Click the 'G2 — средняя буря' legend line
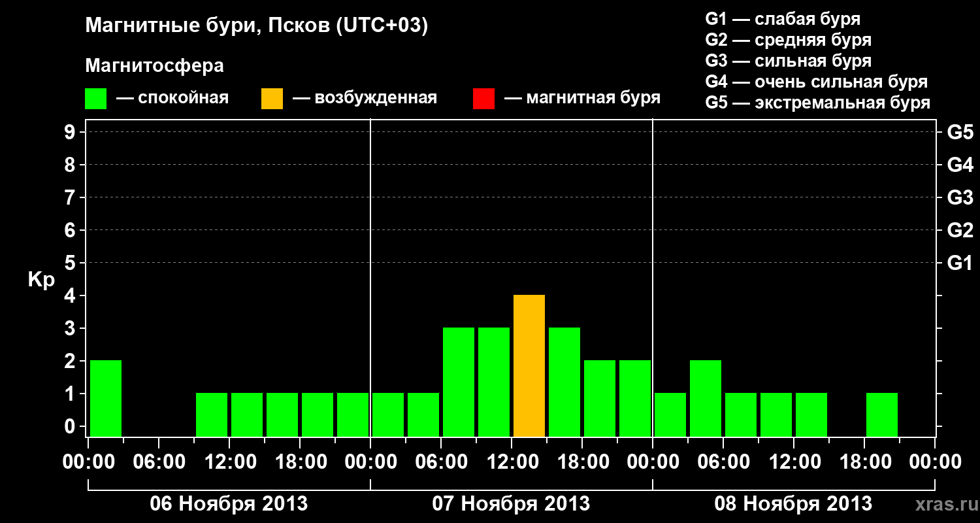This screenshot has width=980, height=523. [x=789, y=39]
